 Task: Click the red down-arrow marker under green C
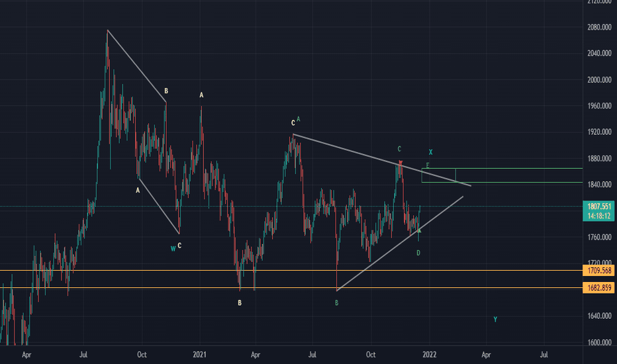click(401, 163)
